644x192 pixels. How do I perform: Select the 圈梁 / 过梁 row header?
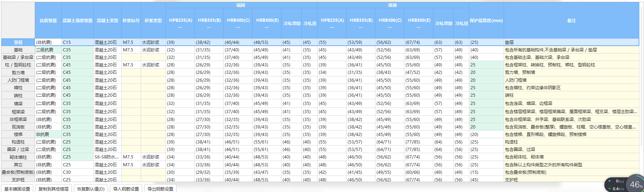18,150
